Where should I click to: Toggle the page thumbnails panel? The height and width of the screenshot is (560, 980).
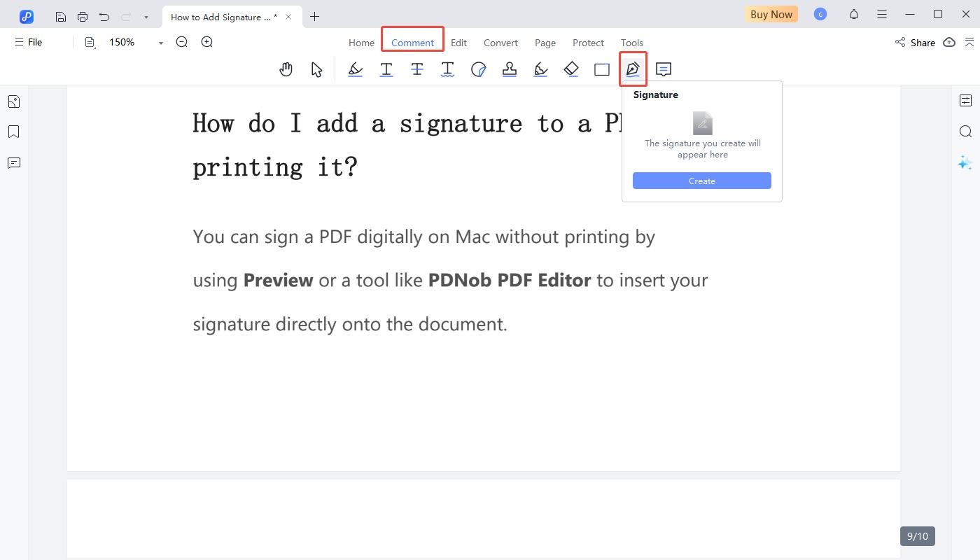coord(13,101)
